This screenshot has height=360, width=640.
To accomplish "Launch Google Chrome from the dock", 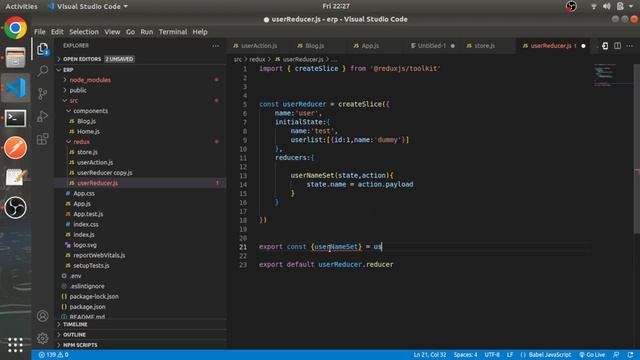I will click(16, 28).
